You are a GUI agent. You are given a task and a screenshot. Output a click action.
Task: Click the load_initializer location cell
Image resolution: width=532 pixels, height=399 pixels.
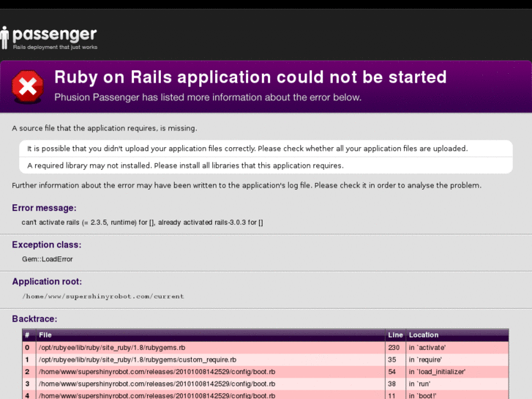[437, 371]
